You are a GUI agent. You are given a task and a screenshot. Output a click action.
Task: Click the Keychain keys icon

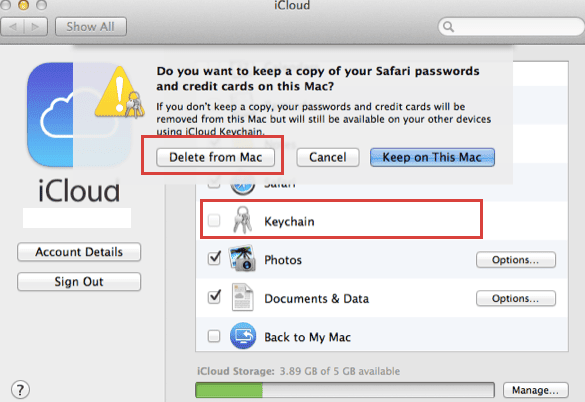(x=243, y=220)
